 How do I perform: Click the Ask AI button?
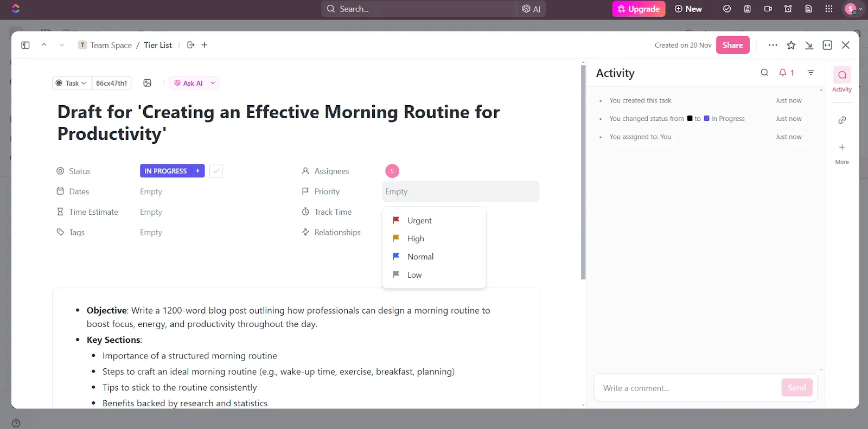point(188,83)
